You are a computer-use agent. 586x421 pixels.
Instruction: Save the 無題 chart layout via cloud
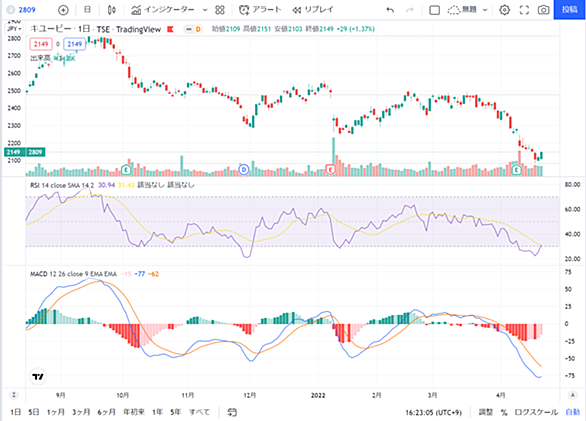tap(462, 10)
